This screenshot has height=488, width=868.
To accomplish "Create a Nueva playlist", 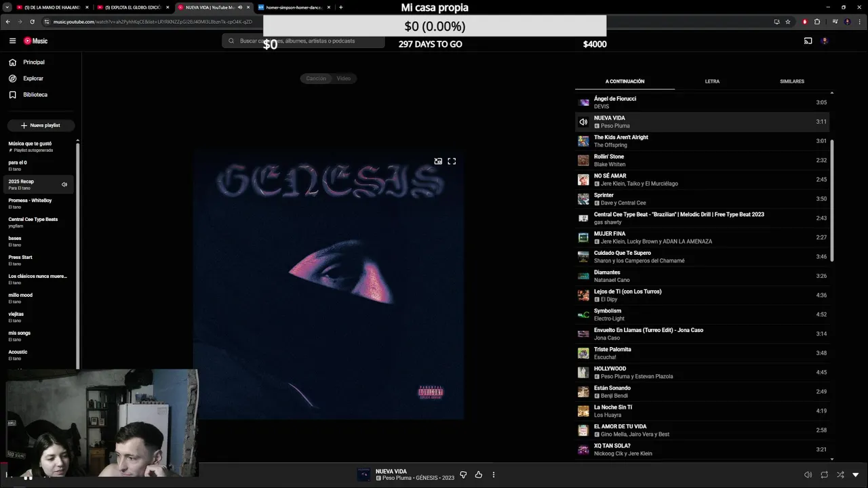I will [x=41, y=125].
